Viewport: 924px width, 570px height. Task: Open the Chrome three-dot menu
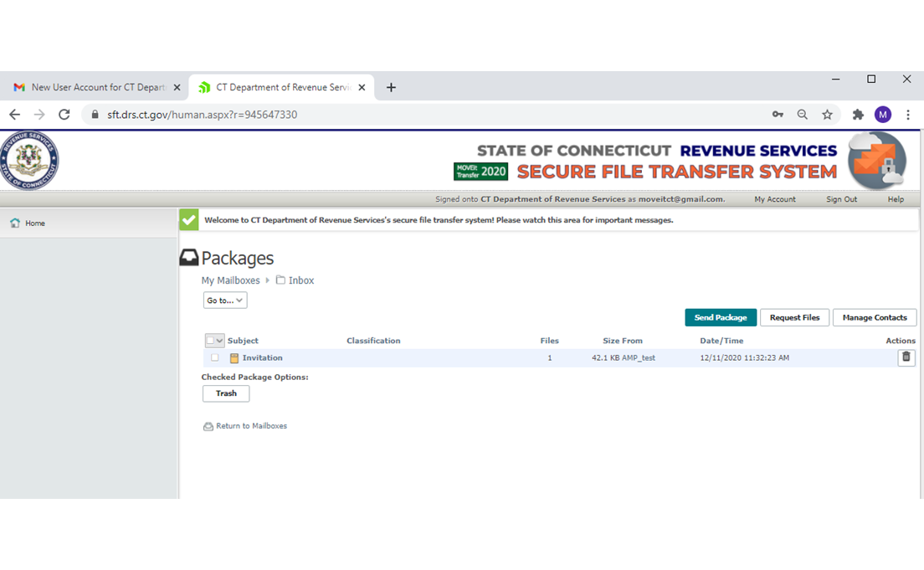tap(908, 115)
